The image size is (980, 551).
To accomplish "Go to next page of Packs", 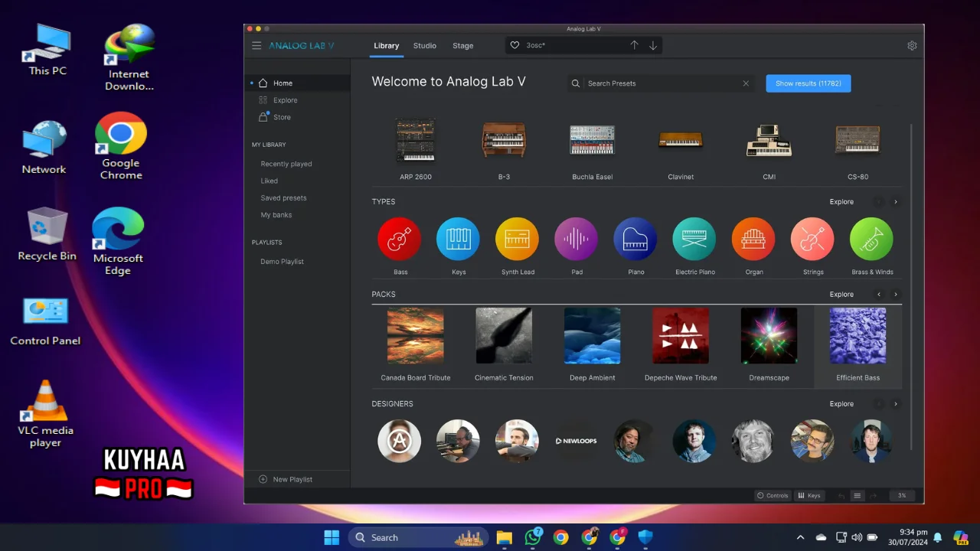I will pyautogui.click(x=896, y=295).
